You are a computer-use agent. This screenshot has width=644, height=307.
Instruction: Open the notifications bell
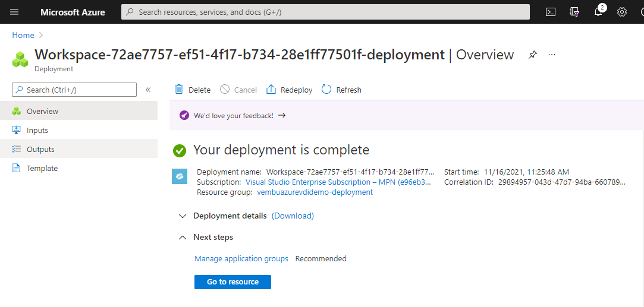point(598,12)
